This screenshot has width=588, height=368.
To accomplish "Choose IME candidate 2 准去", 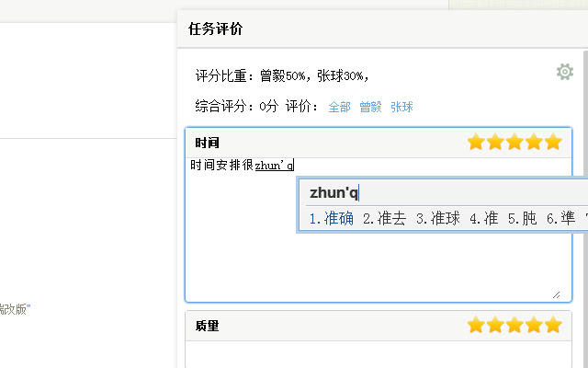I will point(384,218).
